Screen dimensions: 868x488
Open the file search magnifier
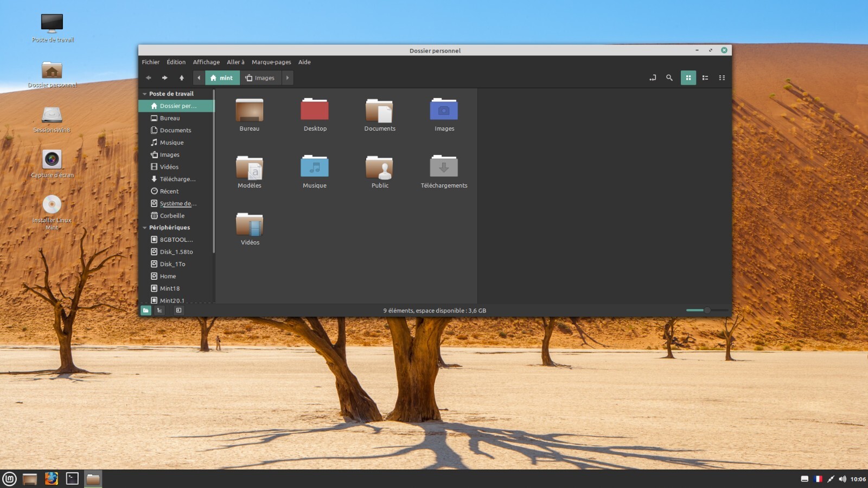tap(669, 78)
